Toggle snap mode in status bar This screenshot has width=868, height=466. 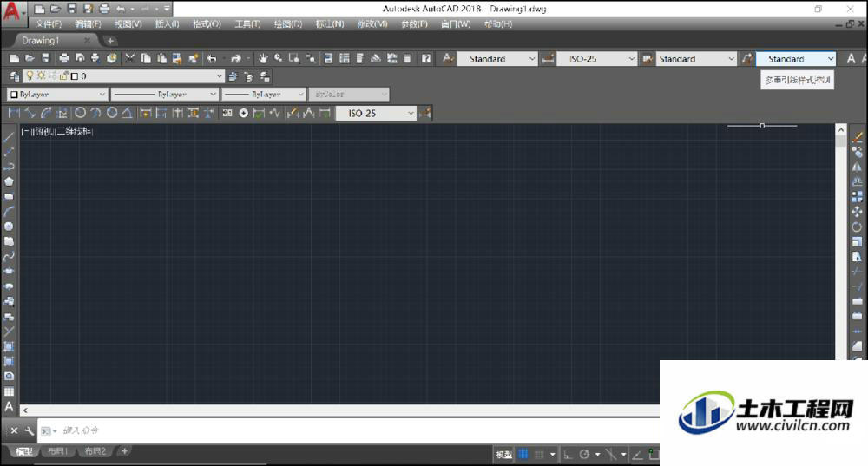(x=539, y=455)
